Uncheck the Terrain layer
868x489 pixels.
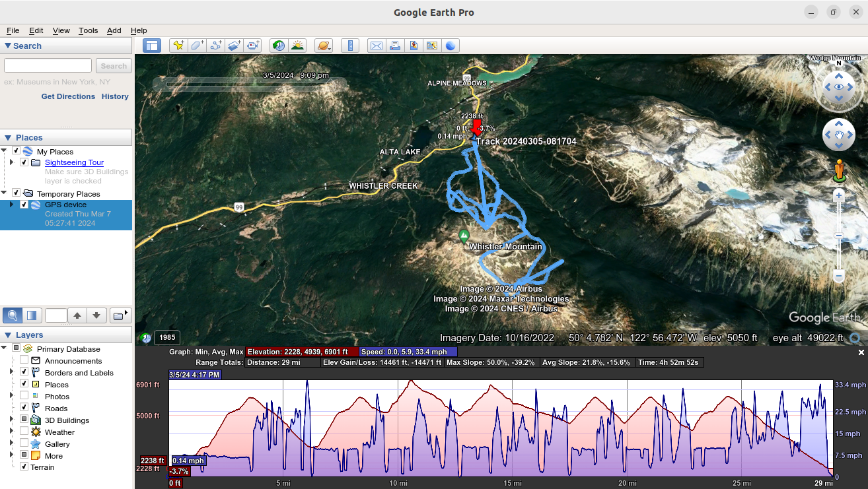(24, 467)
